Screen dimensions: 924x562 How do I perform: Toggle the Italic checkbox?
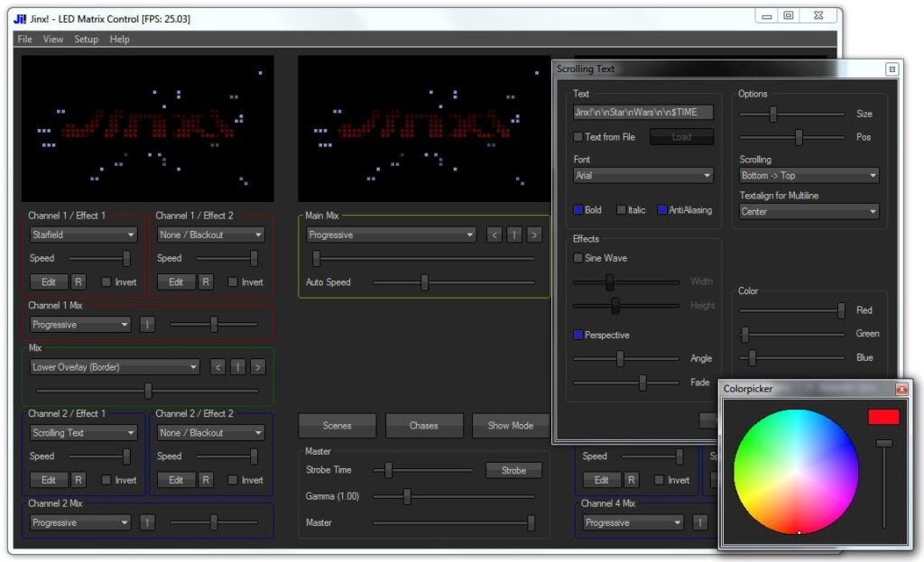[x=623, y=209]
